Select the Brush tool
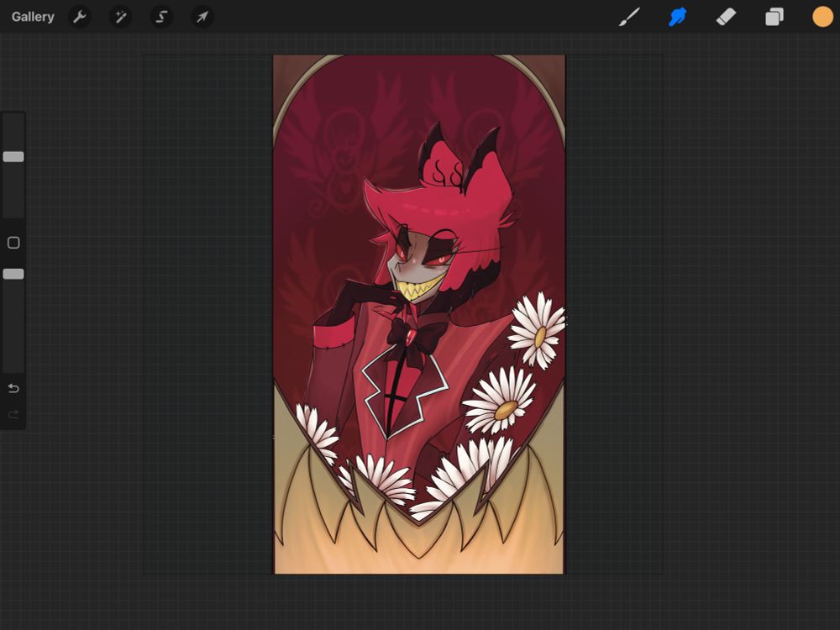Viewport: 840px width, 630px height. click(x=629, y=17)
